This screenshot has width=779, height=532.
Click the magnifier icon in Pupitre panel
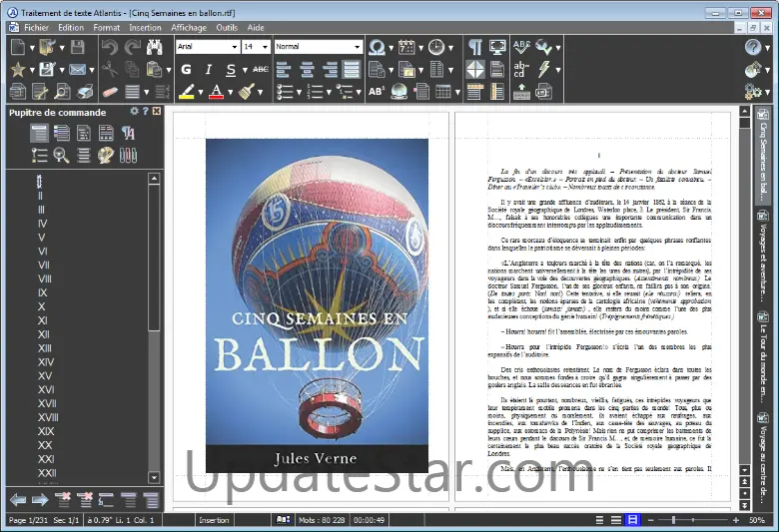[x=61, y=156]
